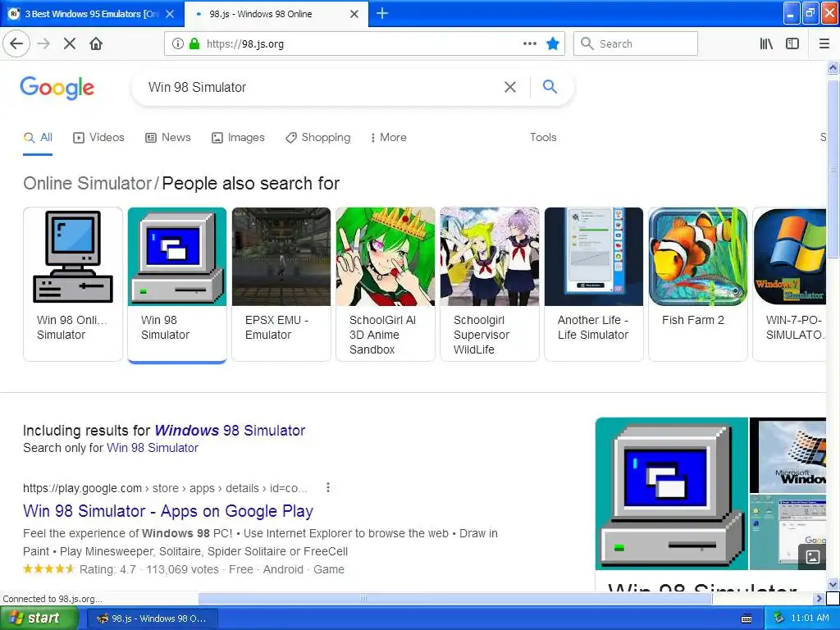Image resolution: width=840 pixels, height=630 pixels.
Task: Open SchoolGirl AI 3D Anime Sandbox card
Action: 386,284
